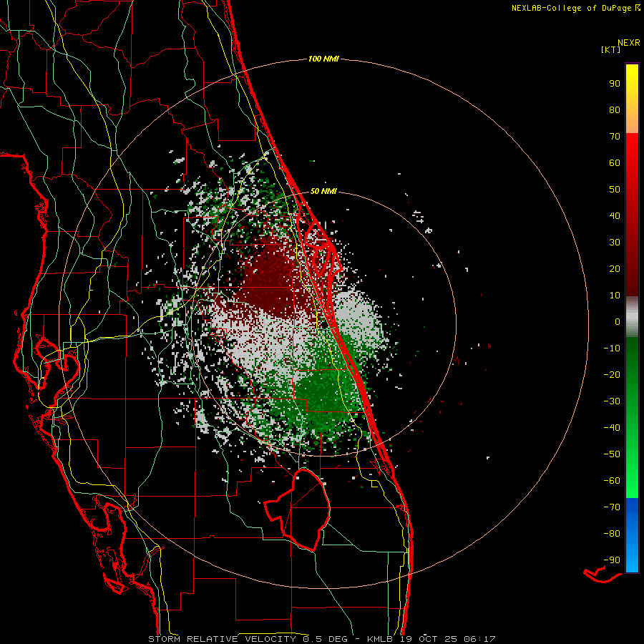Image resolution: width=644 pixels, height=644 pixels.
Task: Click the -50 value on the velocity scale
Action: pos(612,454)
